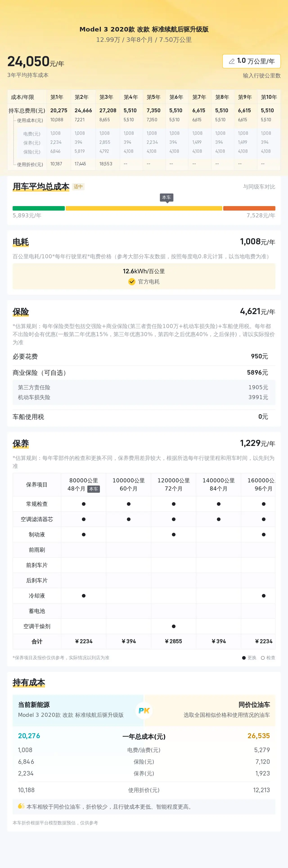Click the yellow segment of cost bar
Viewport: 288px width, 868px height.
click(144, 208)
